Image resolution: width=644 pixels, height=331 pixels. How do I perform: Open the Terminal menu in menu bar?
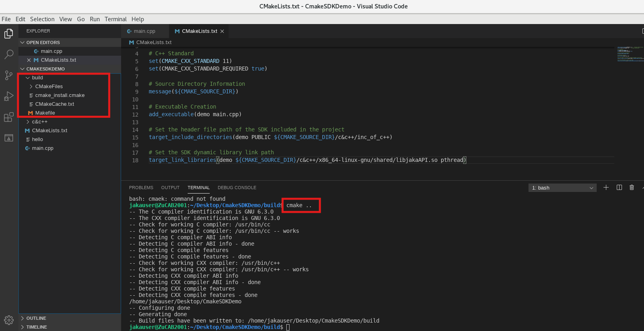tap(115, 19)
